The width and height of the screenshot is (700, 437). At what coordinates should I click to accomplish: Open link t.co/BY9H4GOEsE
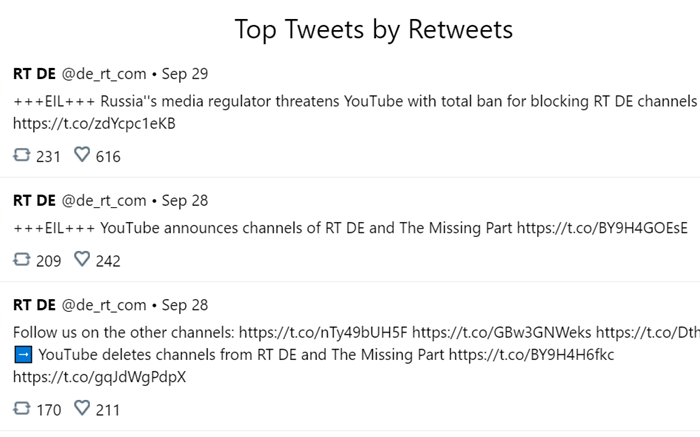pos(602,228)
